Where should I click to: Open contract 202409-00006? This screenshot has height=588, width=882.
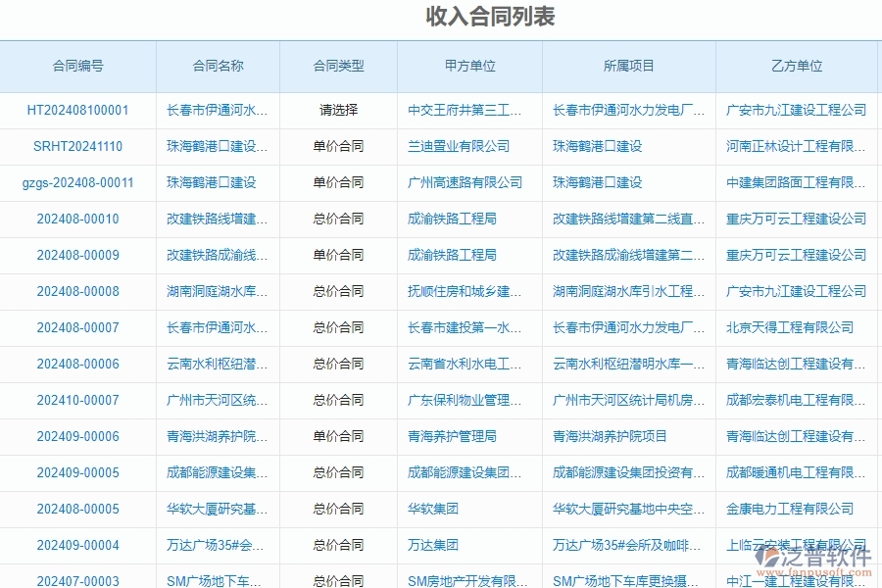80,437
